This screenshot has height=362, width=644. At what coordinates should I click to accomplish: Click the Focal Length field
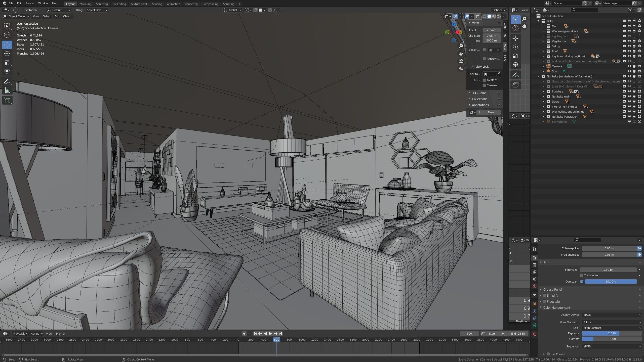pos(492,30)
